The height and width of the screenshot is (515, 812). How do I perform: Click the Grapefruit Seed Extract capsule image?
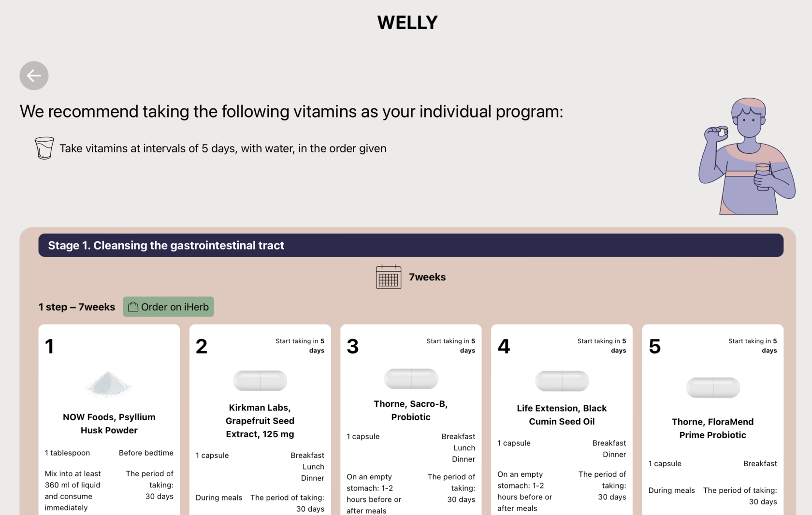(x=260, y=381)
